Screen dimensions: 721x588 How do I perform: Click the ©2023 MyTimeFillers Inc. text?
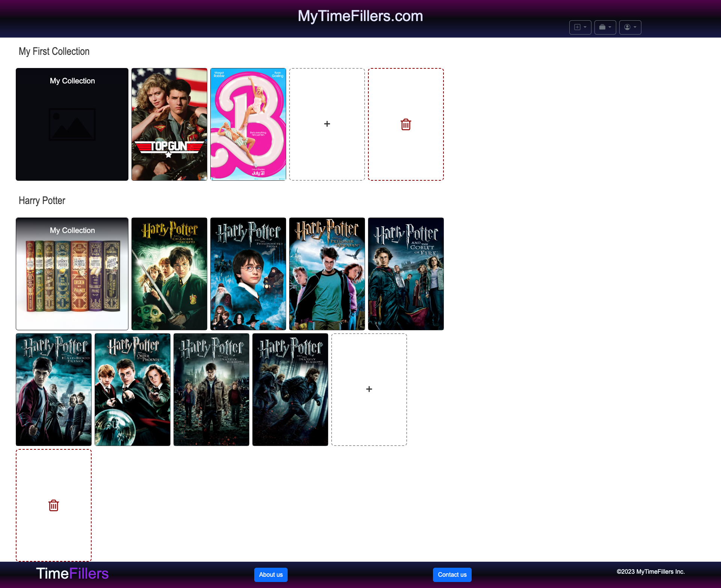(651, 571)
